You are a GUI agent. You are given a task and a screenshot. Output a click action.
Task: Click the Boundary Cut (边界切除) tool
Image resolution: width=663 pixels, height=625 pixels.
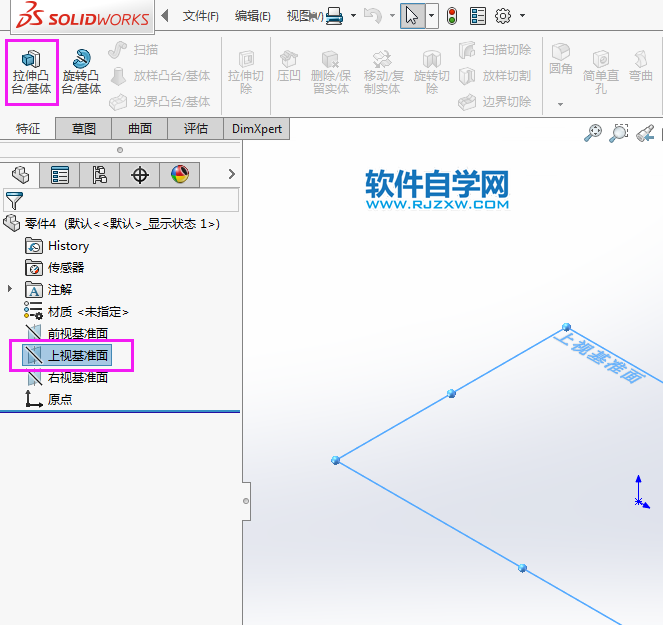pos(495,101)
